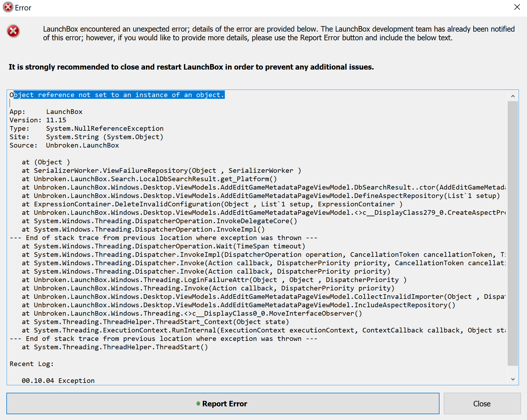Click the 'ThreadHelper.ThreadStart_Context(Object state)' line

tap(155, 322)
